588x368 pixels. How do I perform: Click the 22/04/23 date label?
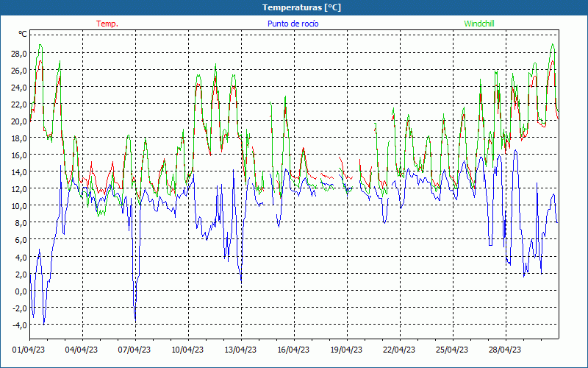399,350
